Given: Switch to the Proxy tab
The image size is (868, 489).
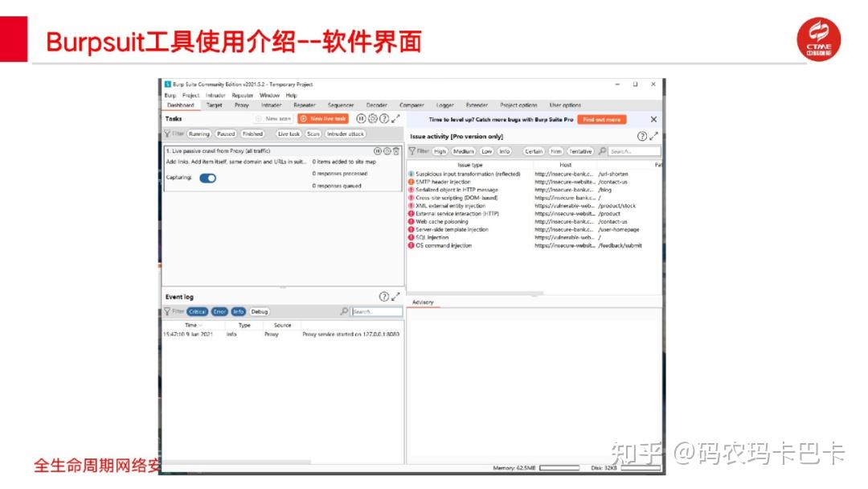Looking at the screenshot, I should coord(241,105).
